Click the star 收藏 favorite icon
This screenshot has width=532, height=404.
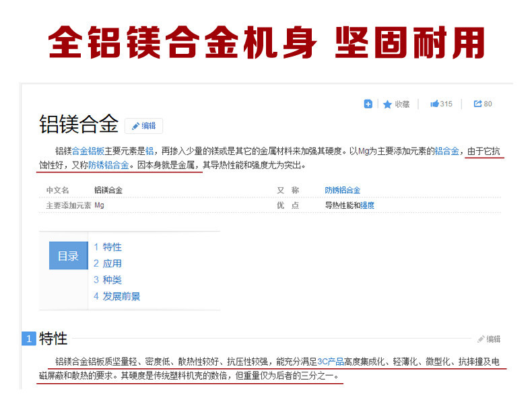click(x=388, y=104)
